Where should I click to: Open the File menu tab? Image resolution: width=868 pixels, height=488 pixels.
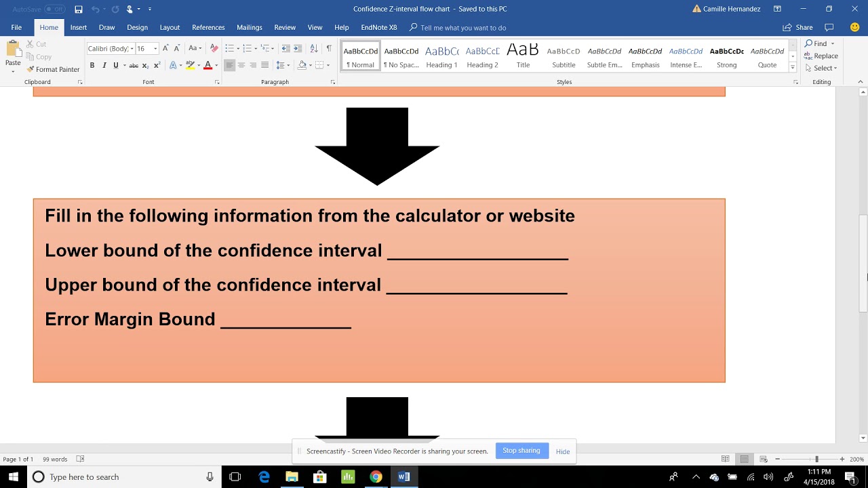point(16,28)
